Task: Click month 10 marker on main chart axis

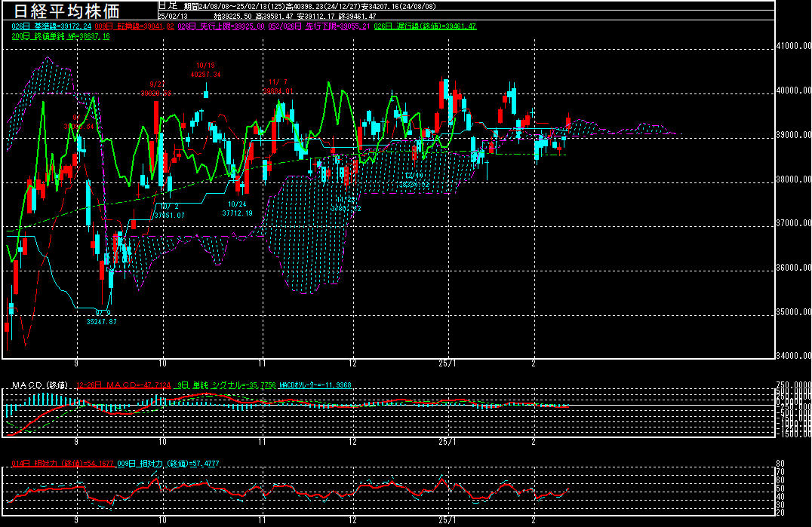Action: (x=162, y=363)
